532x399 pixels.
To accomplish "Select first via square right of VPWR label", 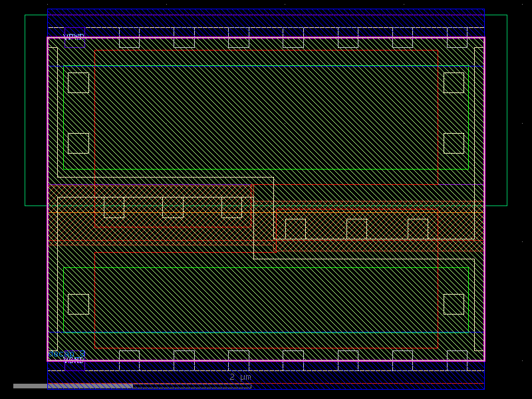I will tap(129, 38).
